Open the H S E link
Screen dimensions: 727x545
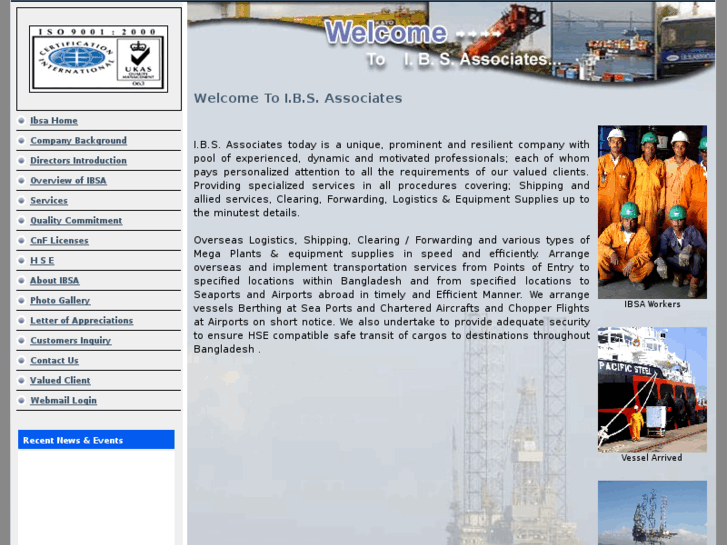[42, 260]
